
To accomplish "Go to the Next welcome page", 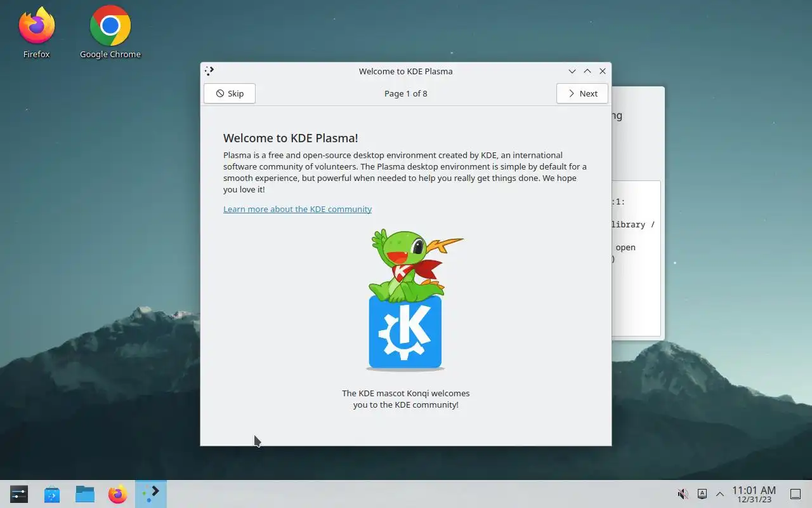I will coord(582,93).
